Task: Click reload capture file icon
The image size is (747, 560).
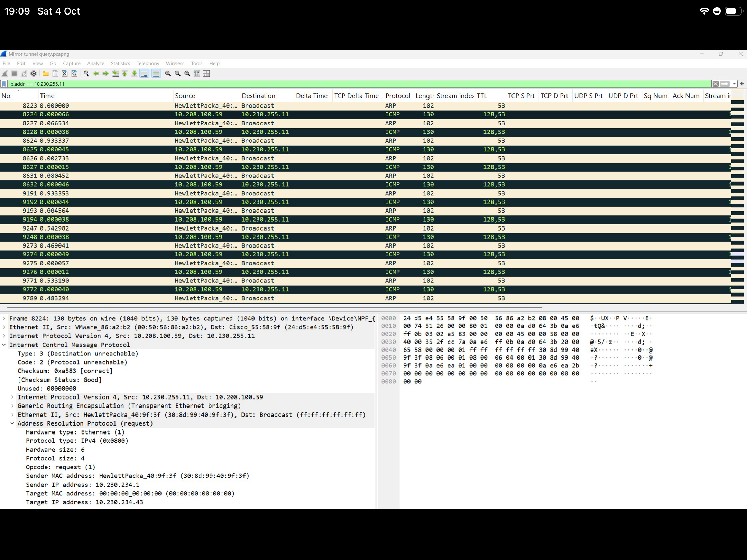Action: [74, 73]
